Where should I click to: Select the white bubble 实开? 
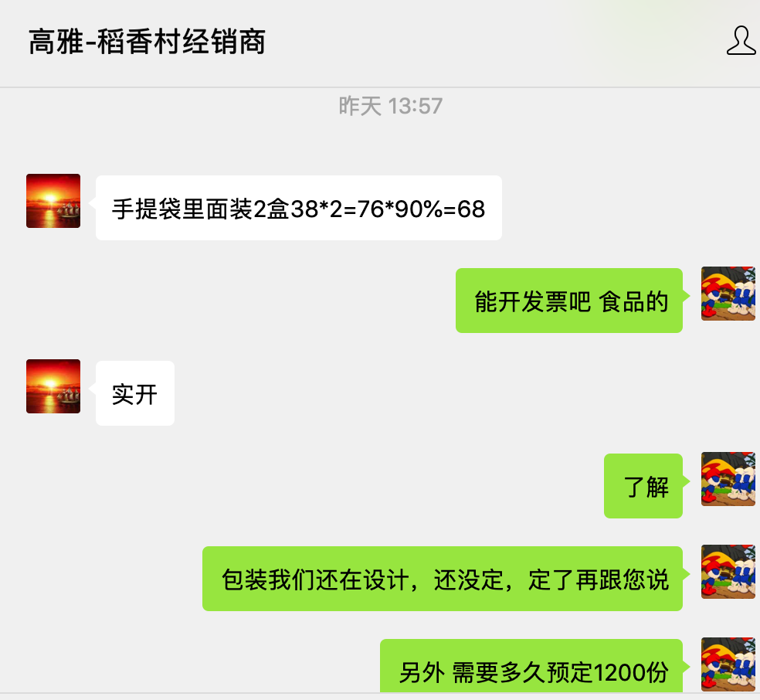coord(134,393)
